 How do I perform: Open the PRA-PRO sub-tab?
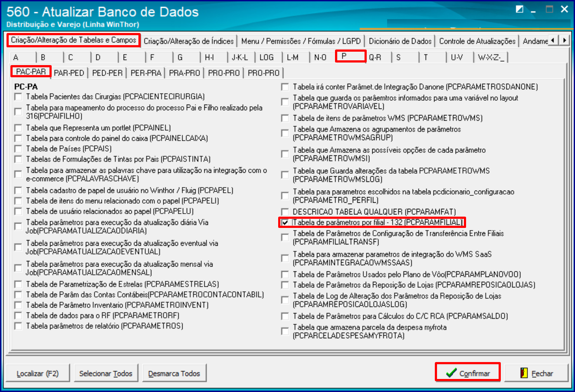184,73
